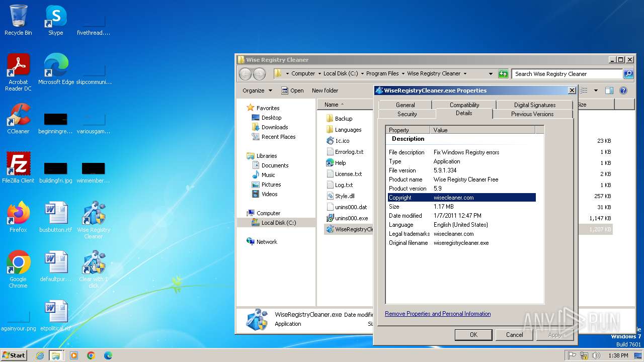The width and height of the screenshot is (644, 362).
Task: Click the Property column header
Action: (408, 130)
